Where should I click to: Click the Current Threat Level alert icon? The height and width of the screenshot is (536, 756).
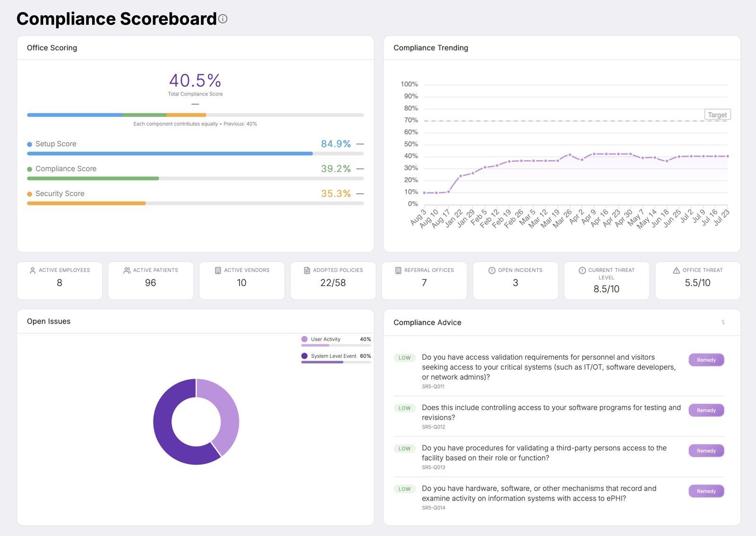click(582, 270)
